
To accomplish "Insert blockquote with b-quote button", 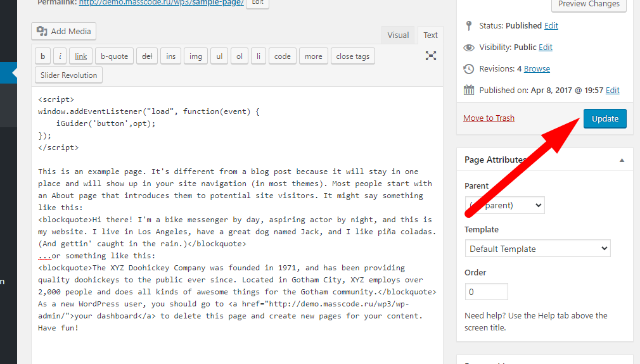I will point(115,56).
